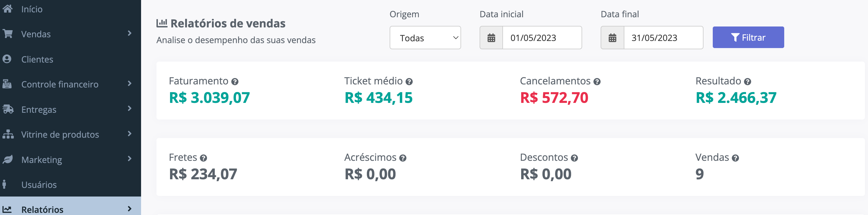Image resolution: width=868 pixels, height=215 pixels.
Task: Open calendar icon for Data inicial
Action: pyautogui.click(x=491, y=38)
